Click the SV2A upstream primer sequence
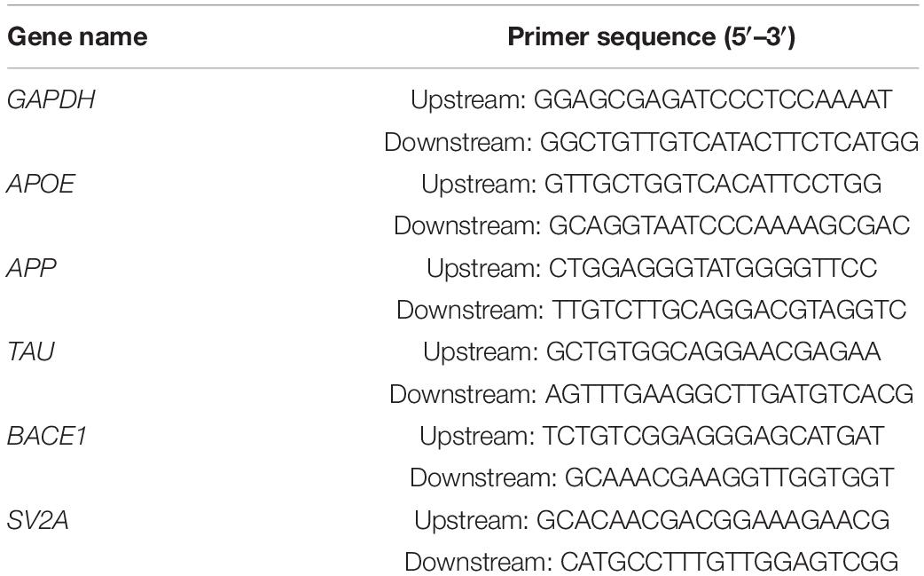The height and width of the screenshot is (576, 924). (x=651, y=520)
